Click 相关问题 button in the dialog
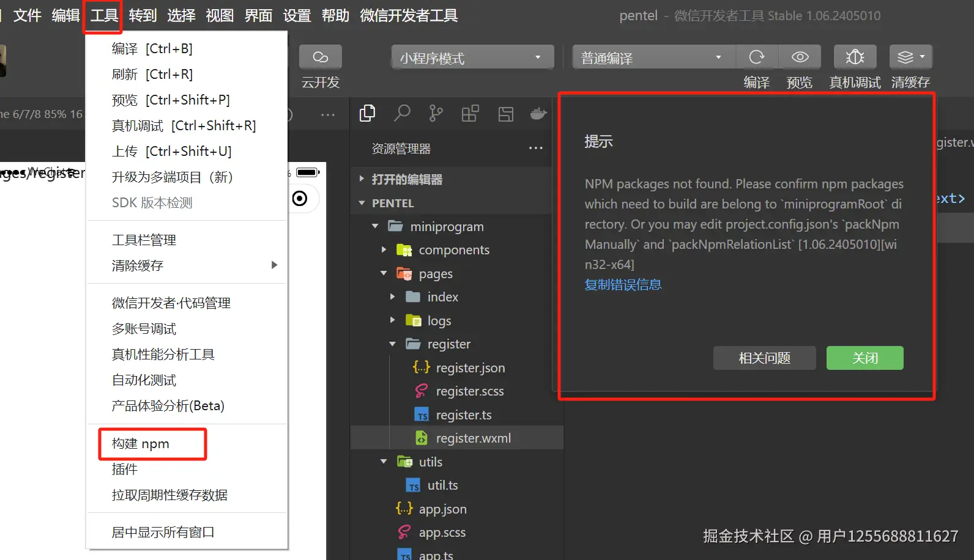This screenshot has height=560, width=974. pyautogui.click(x=764, y=358)
